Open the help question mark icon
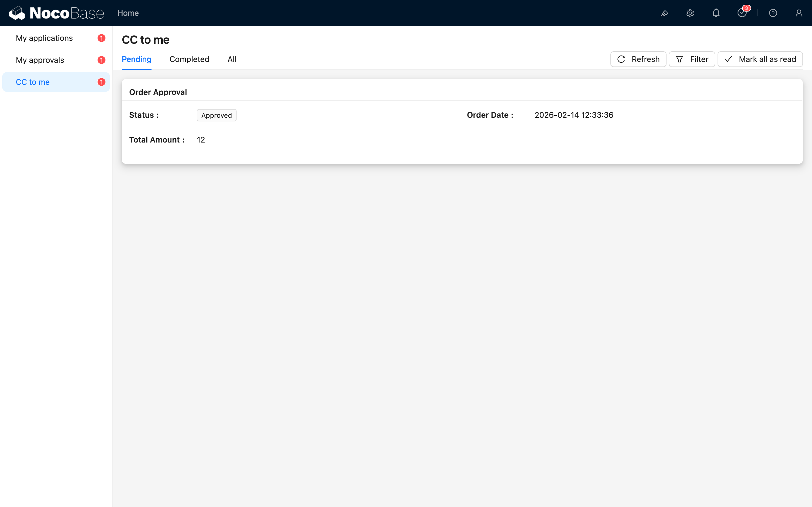Viewport: 812px width, 507px height. [x=773, y=13]
